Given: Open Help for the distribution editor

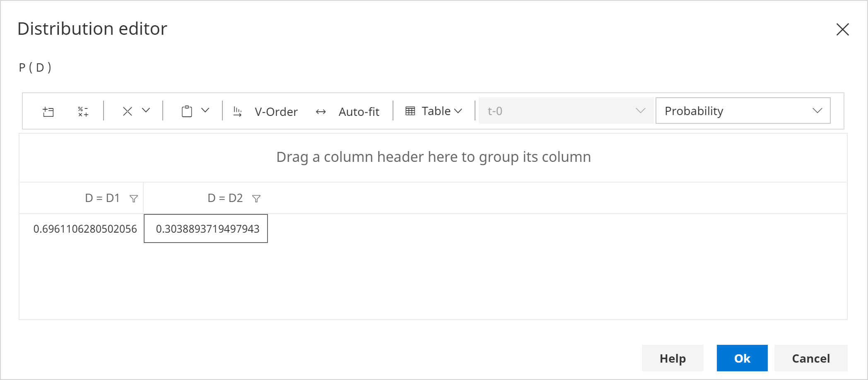Looking at the screenshot, I should point(672,358).
